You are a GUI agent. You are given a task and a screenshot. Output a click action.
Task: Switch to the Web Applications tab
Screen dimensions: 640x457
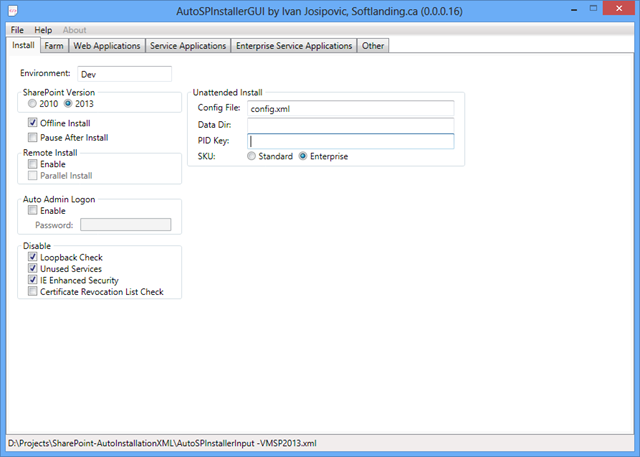click(107, 46)
